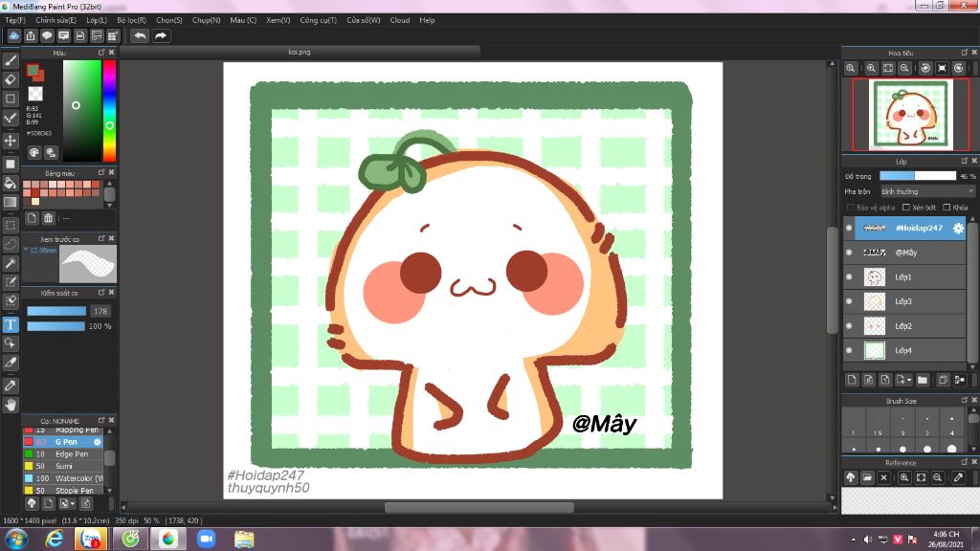Hide the @Mây layer
This screenshot has width=980, height=551.
pyautogui.click(x=849, y=253)
